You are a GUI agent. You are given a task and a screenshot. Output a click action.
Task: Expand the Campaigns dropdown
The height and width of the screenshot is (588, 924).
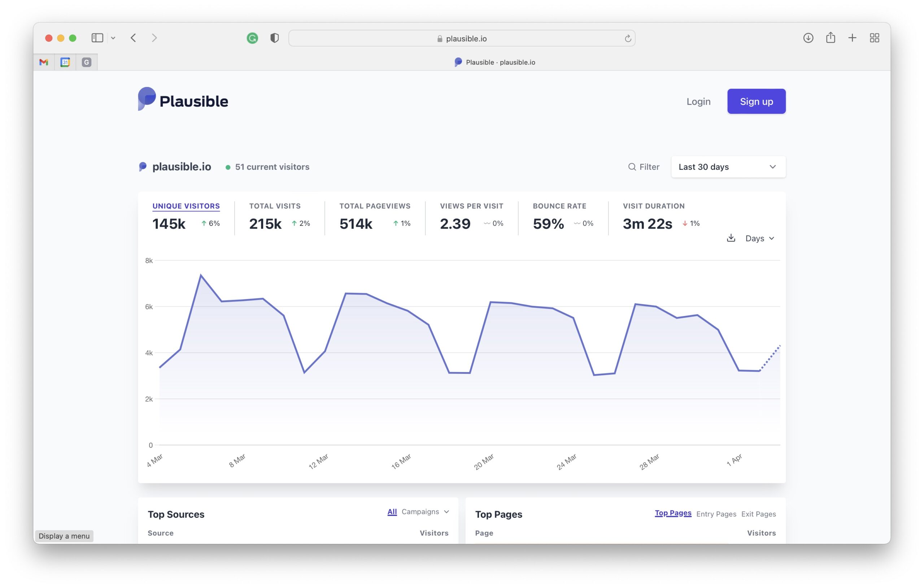(x=425, y=511)
